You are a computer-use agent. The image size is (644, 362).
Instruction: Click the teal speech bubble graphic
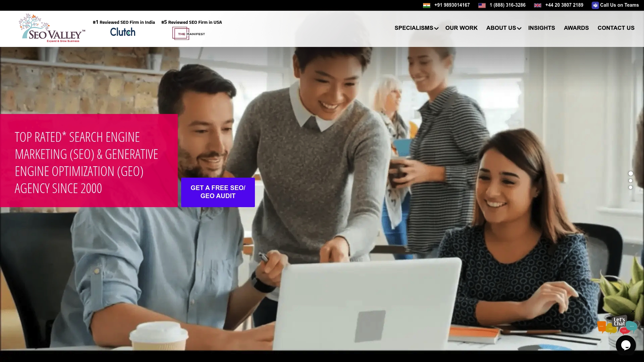click(631, 326)
